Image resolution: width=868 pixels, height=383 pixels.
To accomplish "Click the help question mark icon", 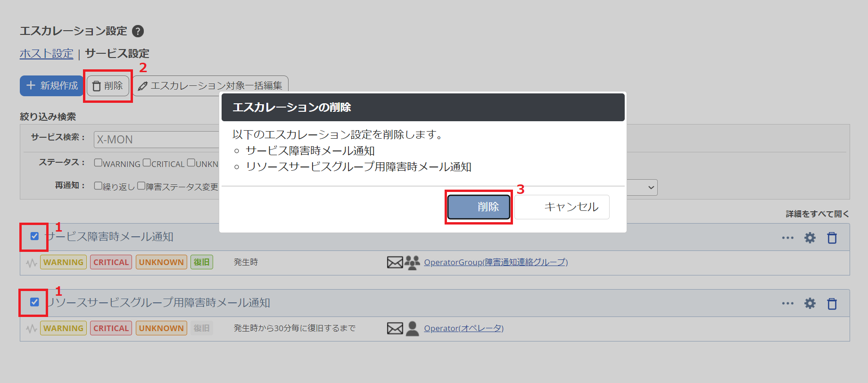I will point(138,31).
